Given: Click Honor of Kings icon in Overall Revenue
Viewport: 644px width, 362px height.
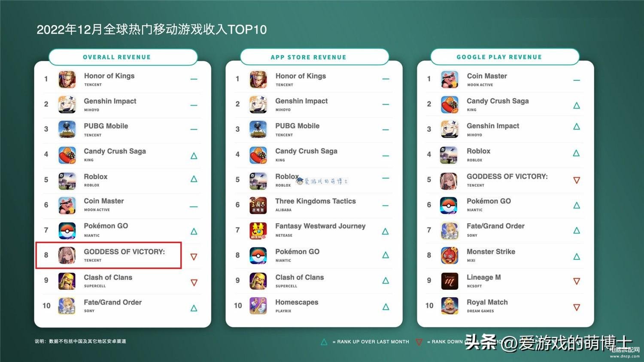Looking at the screenshot, I should 67,79.
